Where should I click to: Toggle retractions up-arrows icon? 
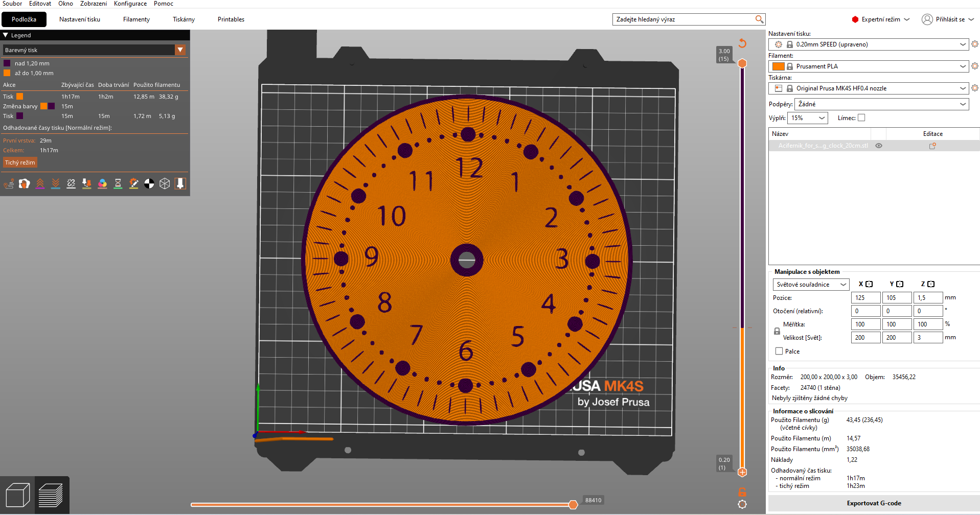point(40,184)
